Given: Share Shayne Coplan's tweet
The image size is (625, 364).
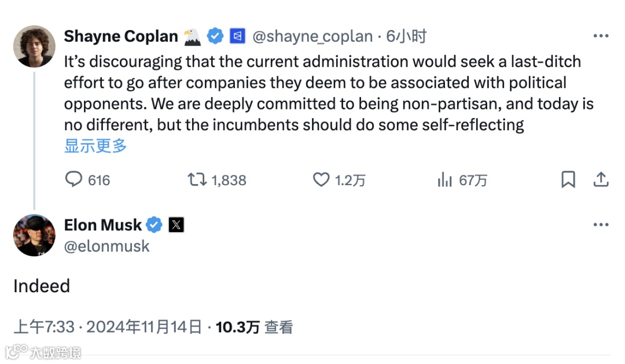Looking at the screenshot, I should (x=601, y=179).
